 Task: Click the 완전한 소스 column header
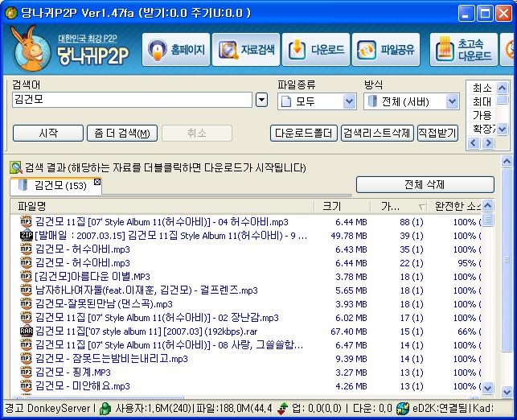coord(454,207)
